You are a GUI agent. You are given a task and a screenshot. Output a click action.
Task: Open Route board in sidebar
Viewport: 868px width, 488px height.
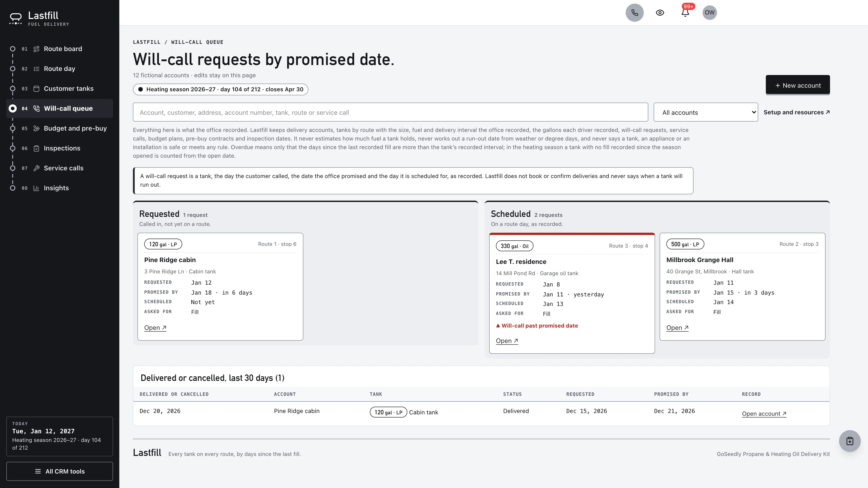[x=60, y=49]
